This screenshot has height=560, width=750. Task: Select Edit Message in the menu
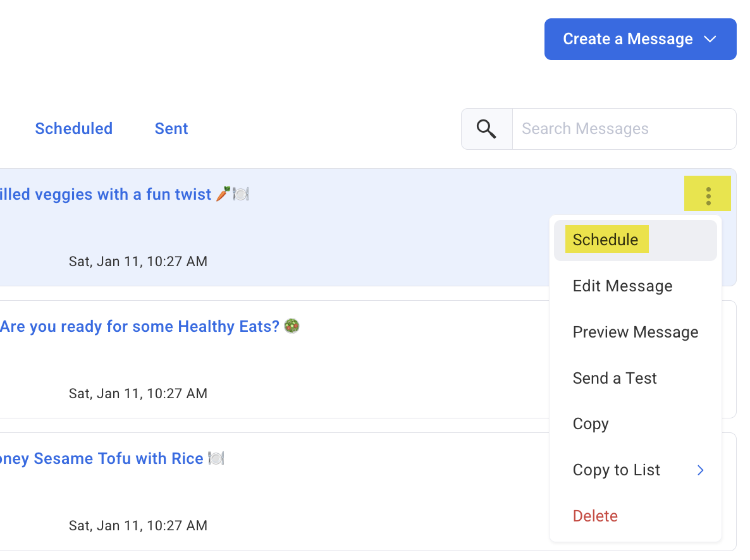point(622,286)
